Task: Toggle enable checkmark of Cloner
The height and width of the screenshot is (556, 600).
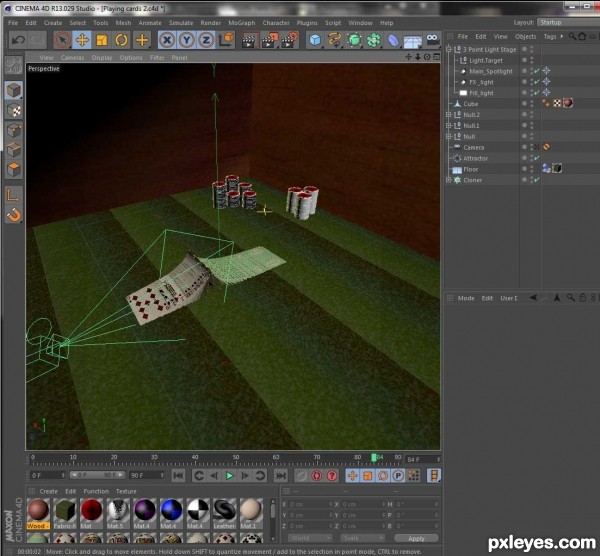Action: 536,180
